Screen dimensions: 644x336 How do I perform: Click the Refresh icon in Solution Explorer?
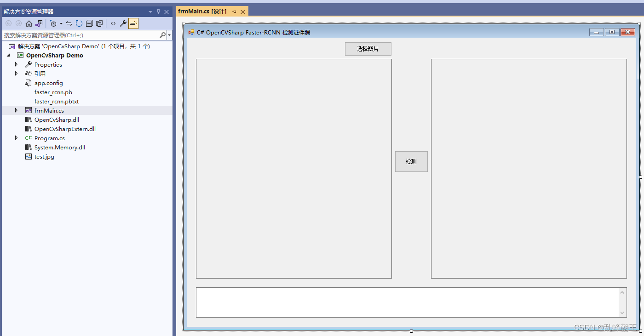[x=79, y=23]
